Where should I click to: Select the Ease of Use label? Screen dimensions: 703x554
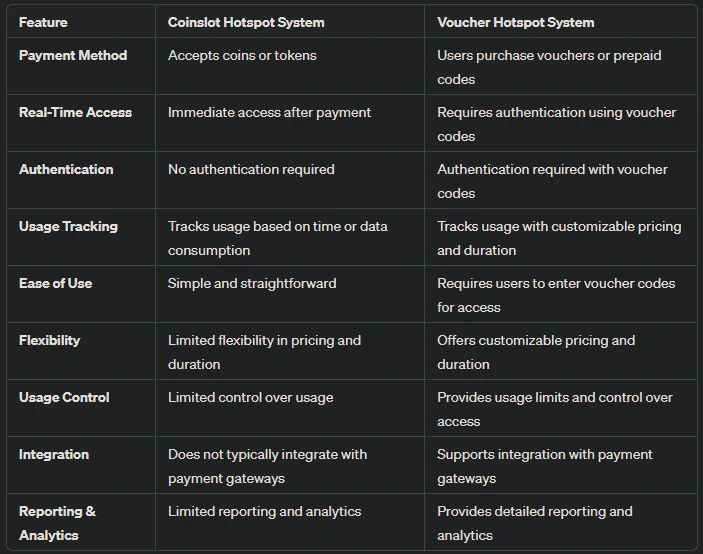[56, 283]
